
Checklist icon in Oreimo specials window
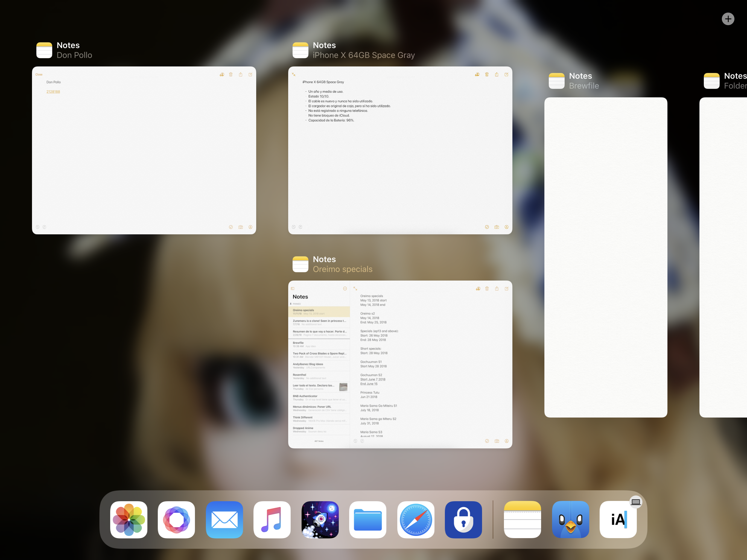[487, 441]
